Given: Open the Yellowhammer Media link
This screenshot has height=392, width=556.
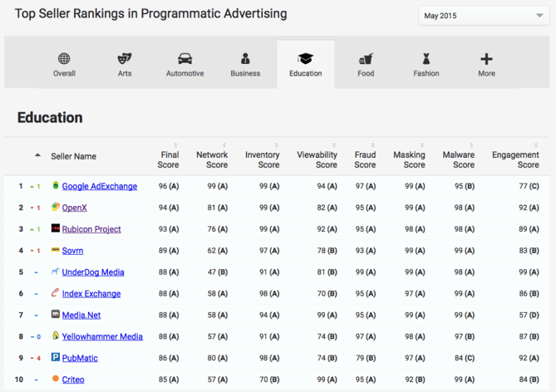Looking at the screenshot, I should click(102, 336).
